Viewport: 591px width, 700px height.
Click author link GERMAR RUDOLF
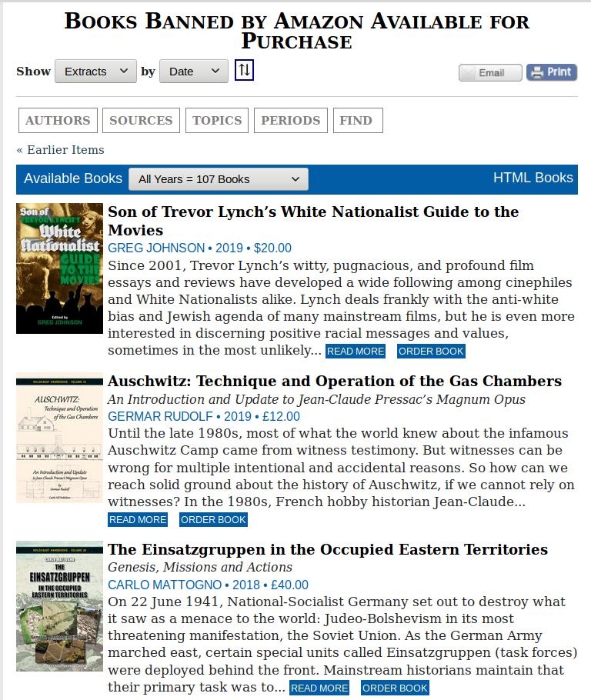point(160,416)
